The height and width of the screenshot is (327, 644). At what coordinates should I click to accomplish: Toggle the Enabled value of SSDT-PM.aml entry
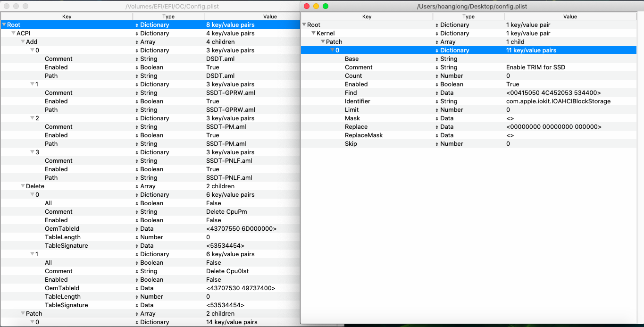(213, 135)
